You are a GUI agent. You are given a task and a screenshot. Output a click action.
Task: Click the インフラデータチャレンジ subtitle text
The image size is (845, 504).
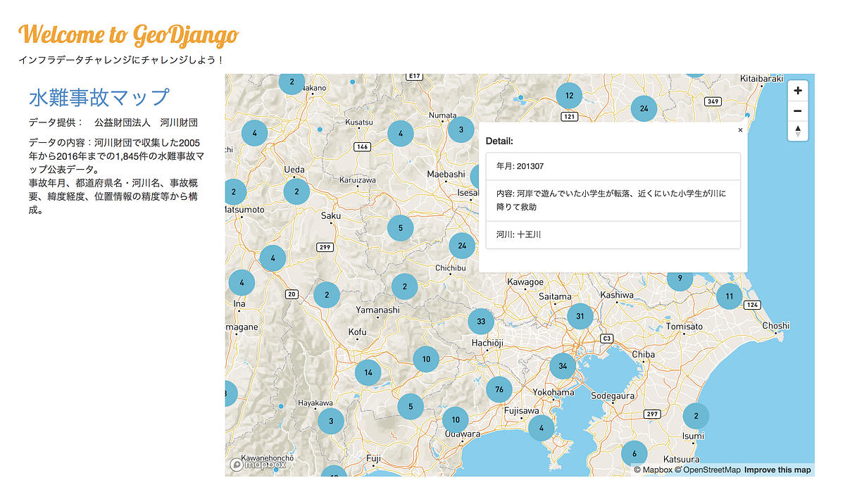(121, 60)
